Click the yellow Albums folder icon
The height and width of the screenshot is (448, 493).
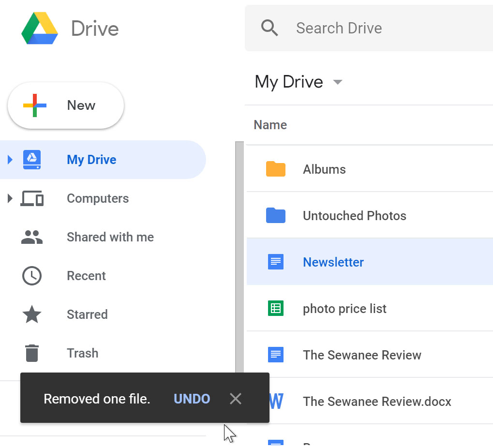tap(276, 169)
